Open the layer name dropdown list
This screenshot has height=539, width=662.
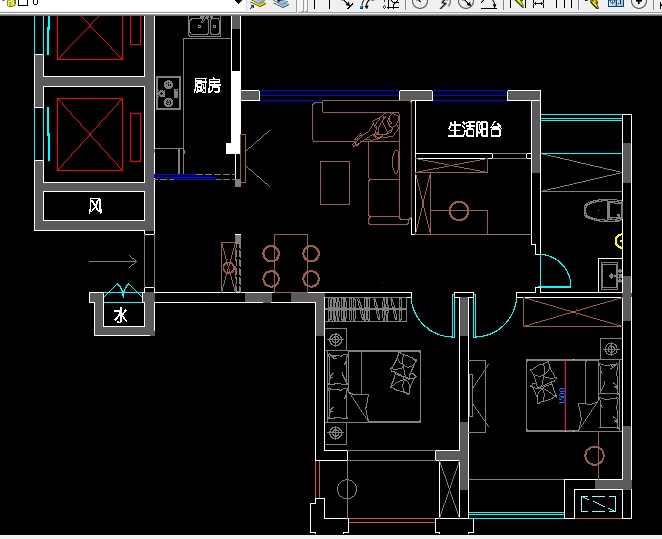click(238, 3)
